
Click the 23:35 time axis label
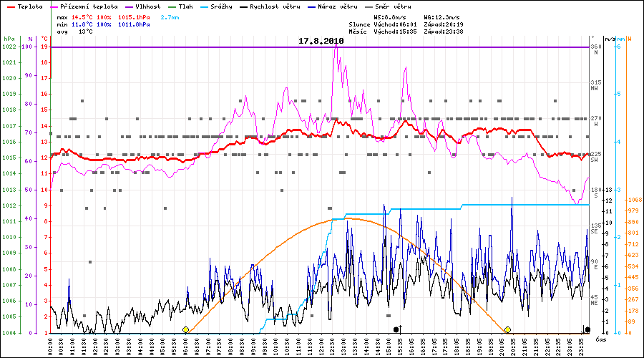coord(581,346)
